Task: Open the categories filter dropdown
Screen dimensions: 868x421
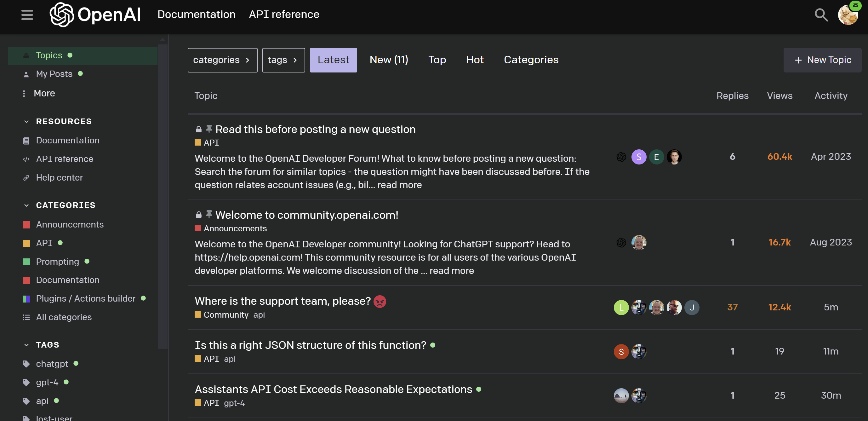Action: pos(222,60)
